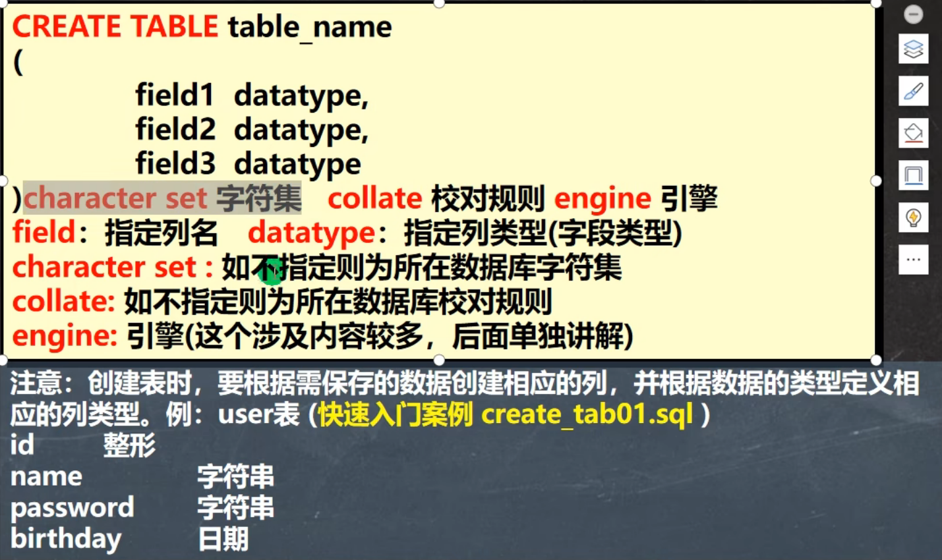This screenshot has height=560, width=942.
Task: Open the layers arrangement tool
Action: [x=913, y=49]
